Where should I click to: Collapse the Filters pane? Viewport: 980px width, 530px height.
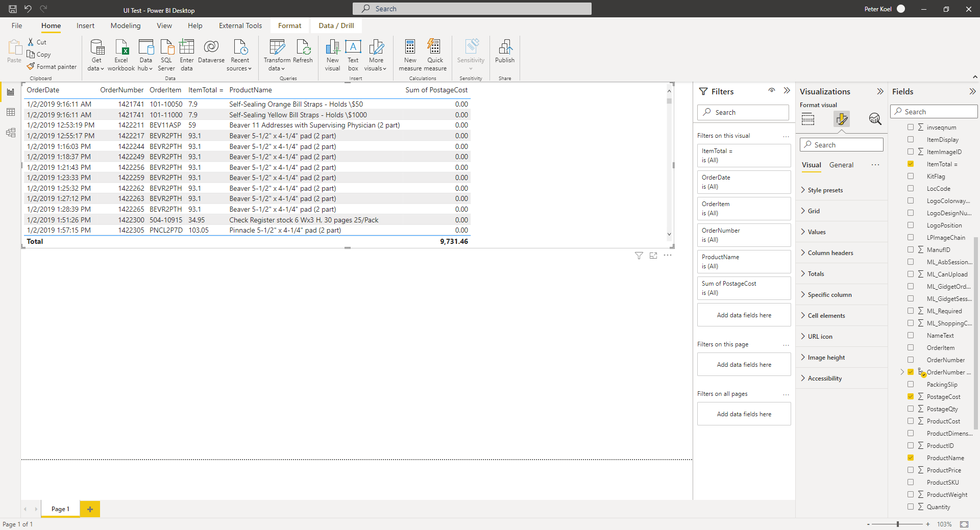tap(787, 91)
